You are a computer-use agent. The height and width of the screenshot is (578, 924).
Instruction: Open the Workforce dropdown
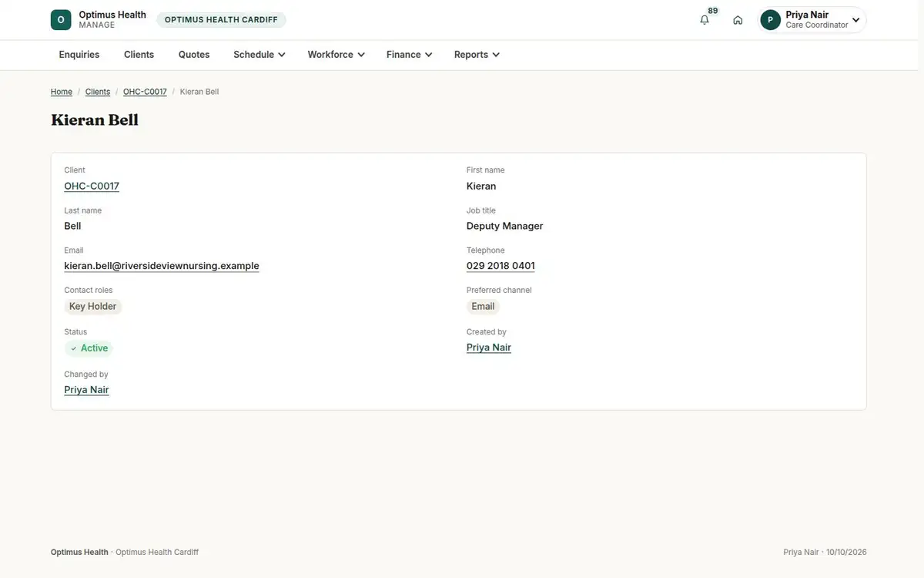click(x=336, y=55)
